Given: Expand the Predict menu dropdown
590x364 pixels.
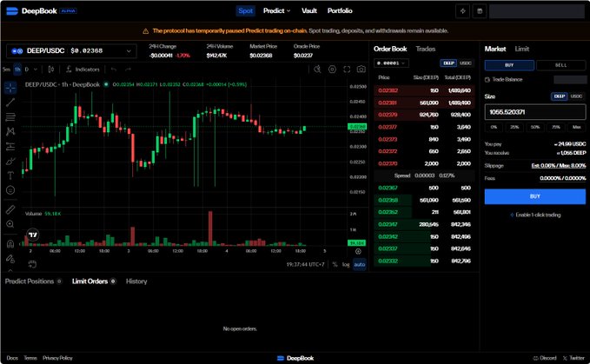Looking at the screenshot, I should (x=276, y=11).
